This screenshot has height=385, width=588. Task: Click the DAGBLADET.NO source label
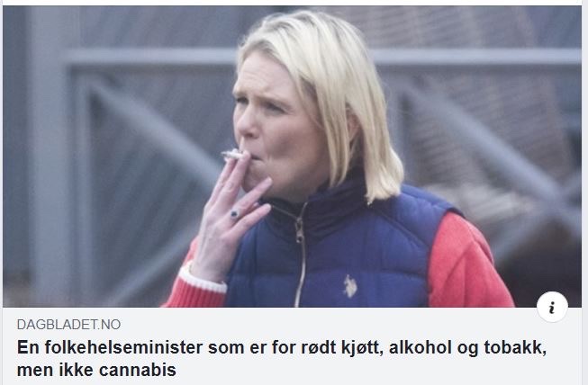tap(68, 325)
